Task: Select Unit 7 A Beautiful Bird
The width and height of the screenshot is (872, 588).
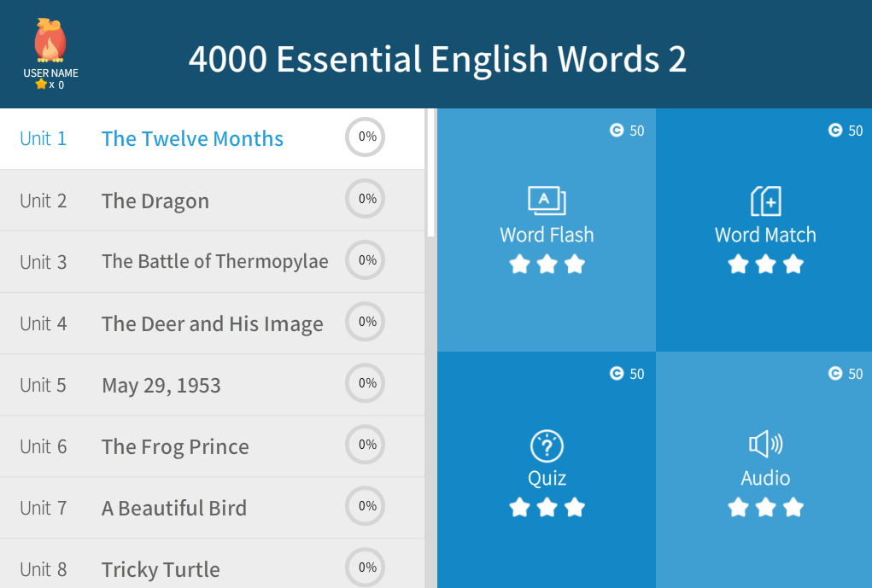Action: pos(212,508)
